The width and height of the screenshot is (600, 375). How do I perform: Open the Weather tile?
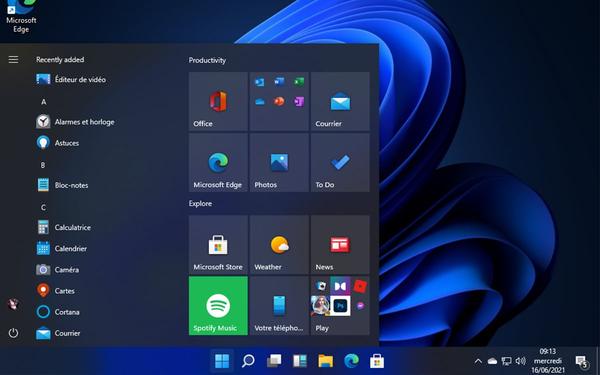279,245
